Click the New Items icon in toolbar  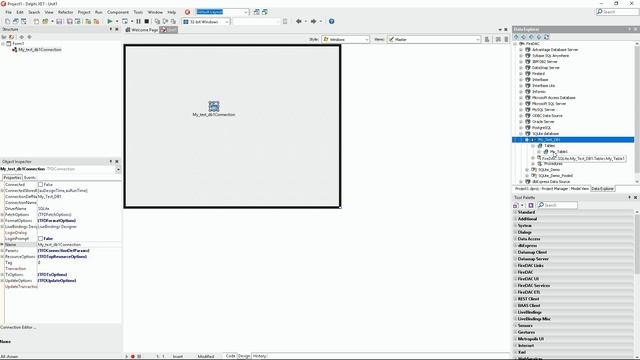tap(7, 21)
